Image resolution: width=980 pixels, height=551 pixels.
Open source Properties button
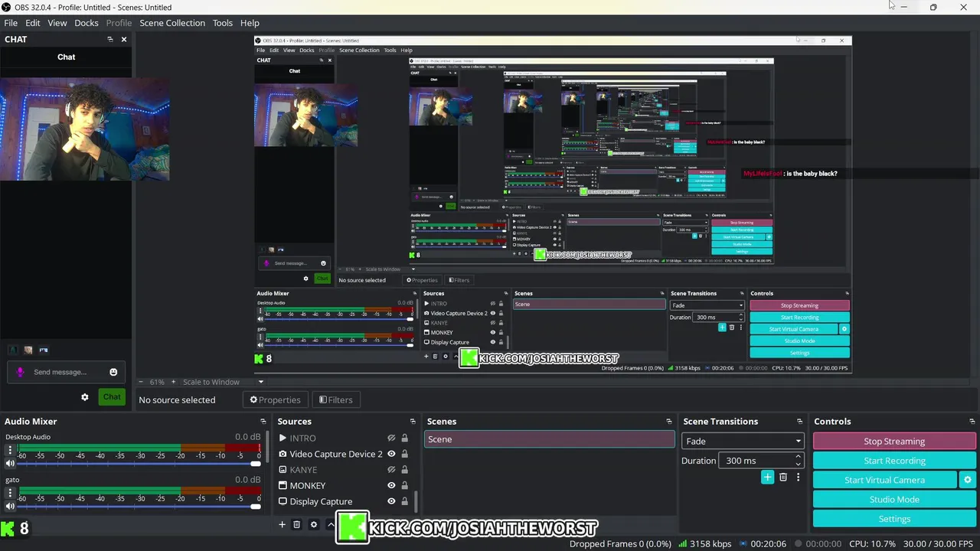pos(276,399)
